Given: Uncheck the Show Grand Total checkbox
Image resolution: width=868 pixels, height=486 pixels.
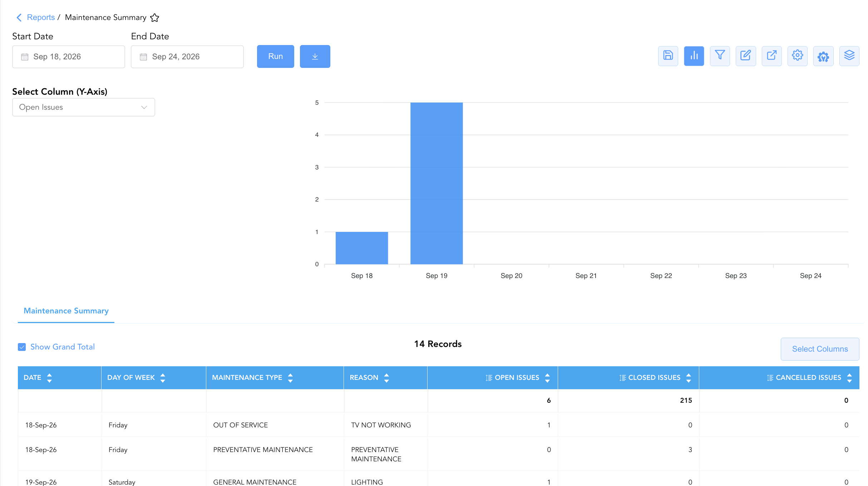Looking at the screenshot, I should pos(22,347).
